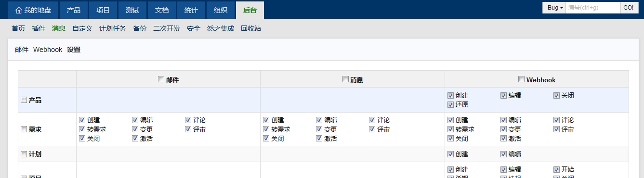Viewport: 644px width, 178px height.
Task: Click the GO! search button
Action: tap(629, 8)
